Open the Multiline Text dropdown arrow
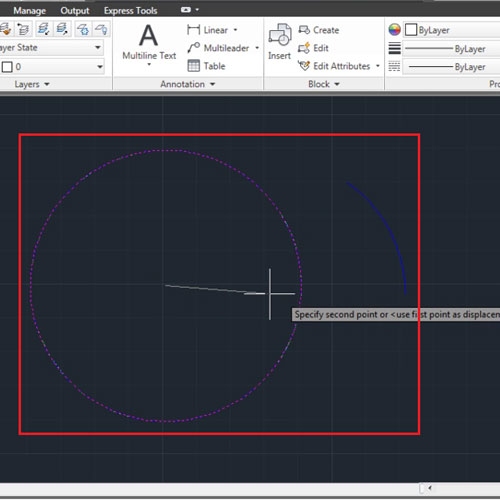This screenshot has width=500, height=500. point(149,64)
